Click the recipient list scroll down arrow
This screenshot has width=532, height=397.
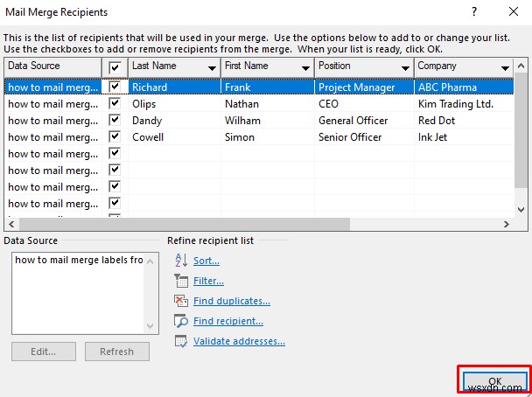tap(521, 210)
